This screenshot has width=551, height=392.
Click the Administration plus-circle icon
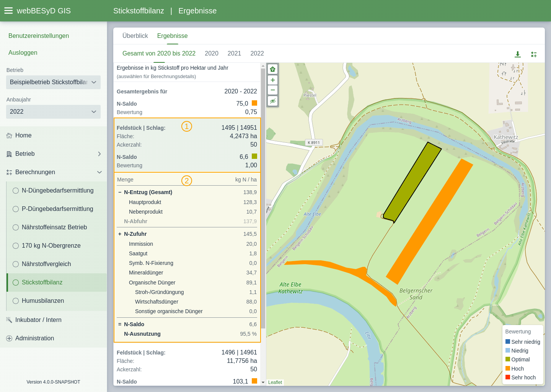[x=9, y=338]
